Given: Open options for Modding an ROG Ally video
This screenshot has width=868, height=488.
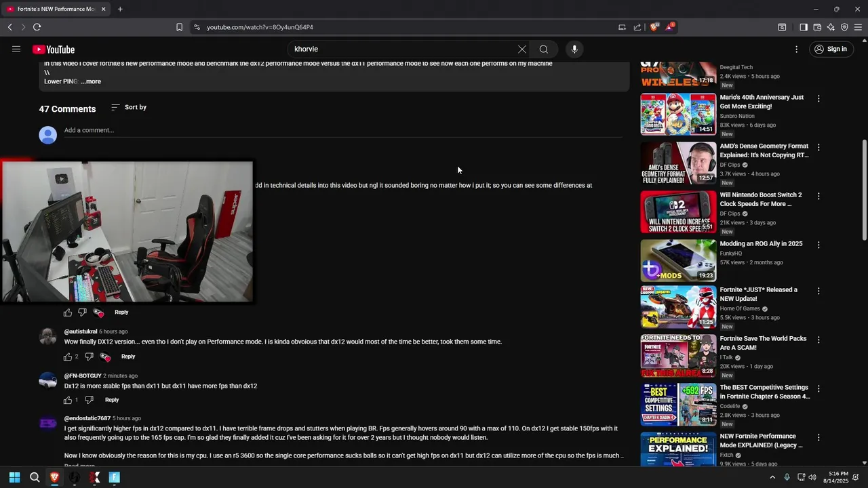Looking at the screenshot, I should (x=818, y=245).
